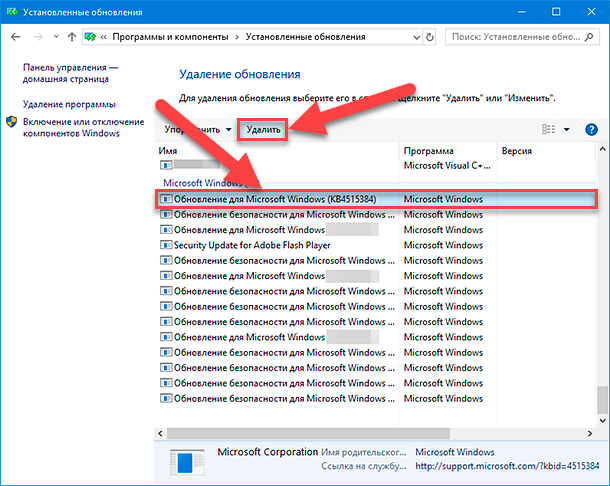610x486 pixels.
Task: Click the vertical scrollbar down arrow
Action: pyautogui.click(x=602, y=420)
